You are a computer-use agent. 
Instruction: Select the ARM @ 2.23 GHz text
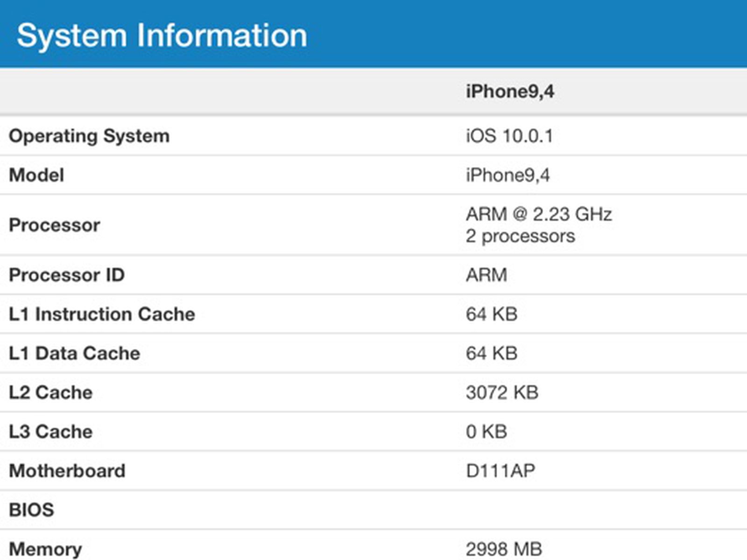tap(539, 215)
